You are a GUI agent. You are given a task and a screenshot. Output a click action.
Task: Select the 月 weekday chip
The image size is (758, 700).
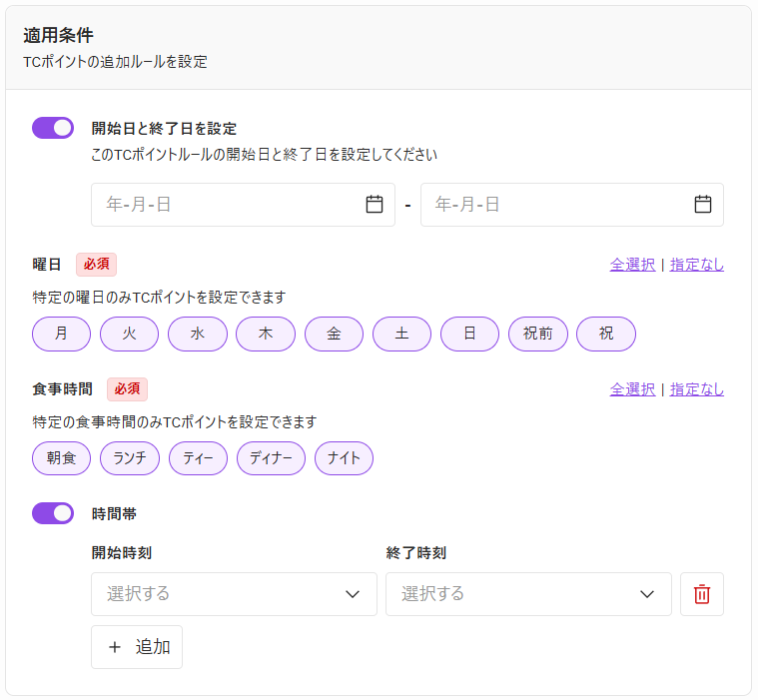tap(61, 334)
